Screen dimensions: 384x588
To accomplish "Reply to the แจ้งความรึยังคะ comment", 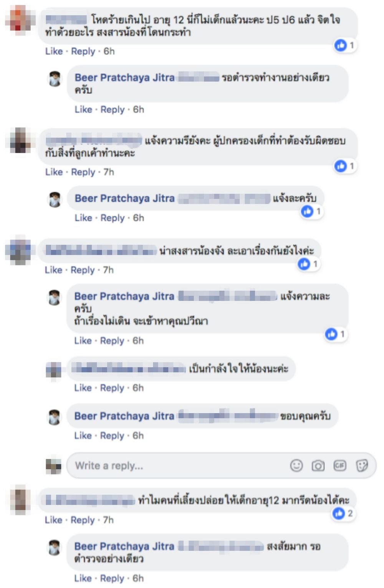I will [83, 172].
